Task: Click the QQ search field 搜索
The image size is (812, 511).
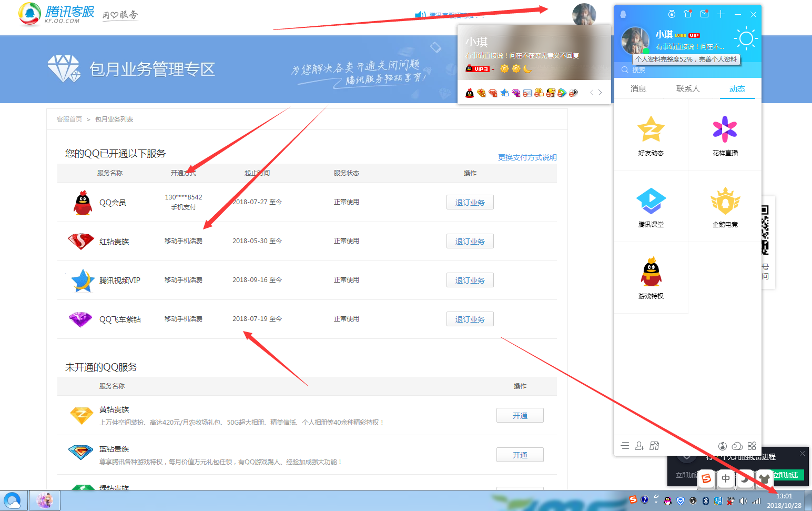Action: tap(688, 69)
